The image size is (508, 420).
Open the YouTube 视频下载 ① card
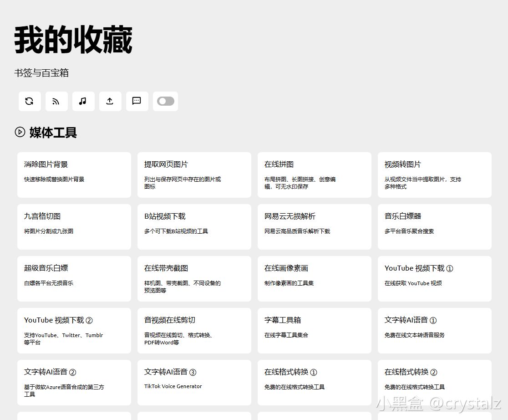pyautogui.click(x=435, y=279)
